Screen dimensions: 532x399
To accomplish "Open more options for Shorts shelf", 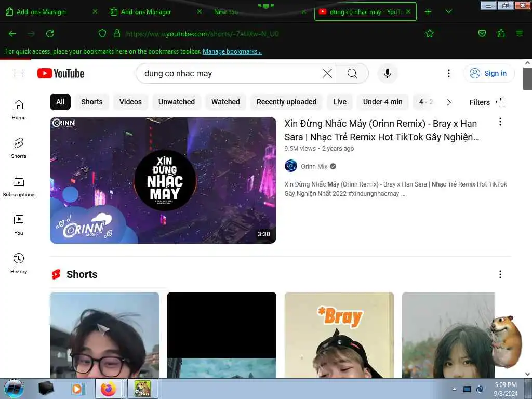I will (x=500, y=274).
